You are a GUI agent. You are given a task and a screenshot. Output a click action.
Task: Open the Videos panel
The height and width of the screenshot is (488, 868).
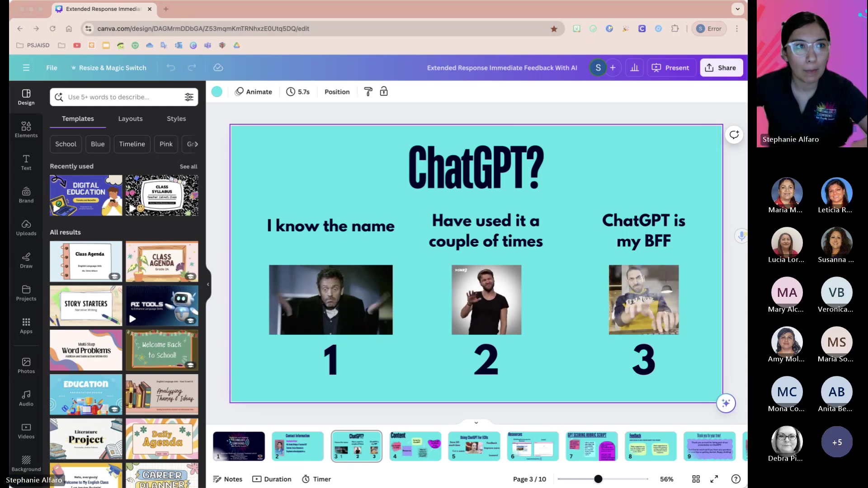coord(26,431)
